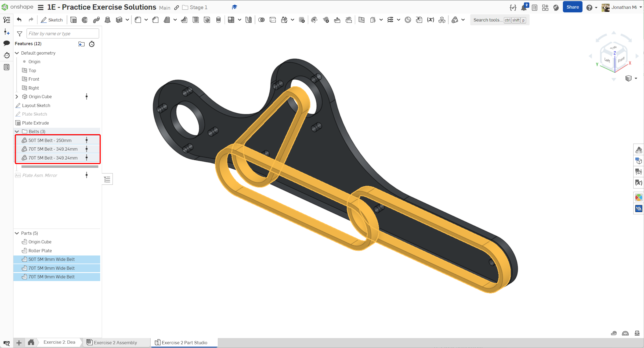This screenshot has height=348, width=644.
Task: Click the Sketch button
Action: coord(52,20)
